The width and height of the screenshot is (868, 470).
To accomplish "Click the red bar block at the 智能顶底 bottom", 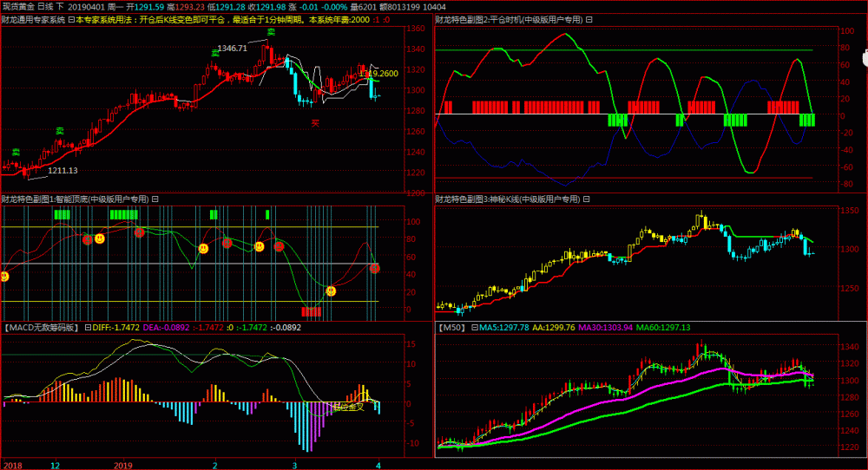I will [311, 312].
